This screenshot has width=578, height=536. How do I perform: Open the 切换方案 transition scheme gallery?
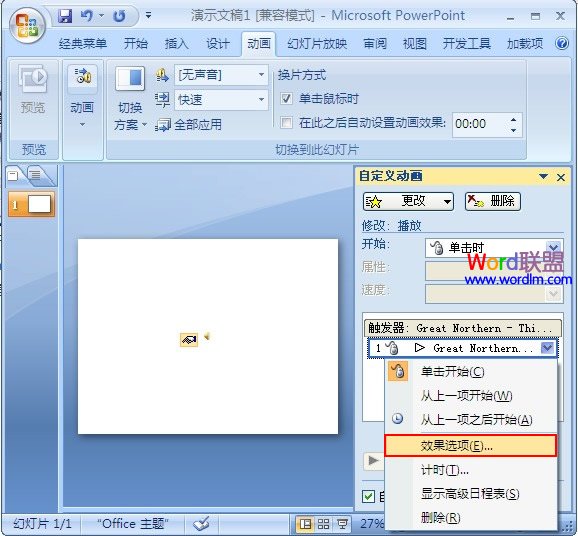(130, 99)
